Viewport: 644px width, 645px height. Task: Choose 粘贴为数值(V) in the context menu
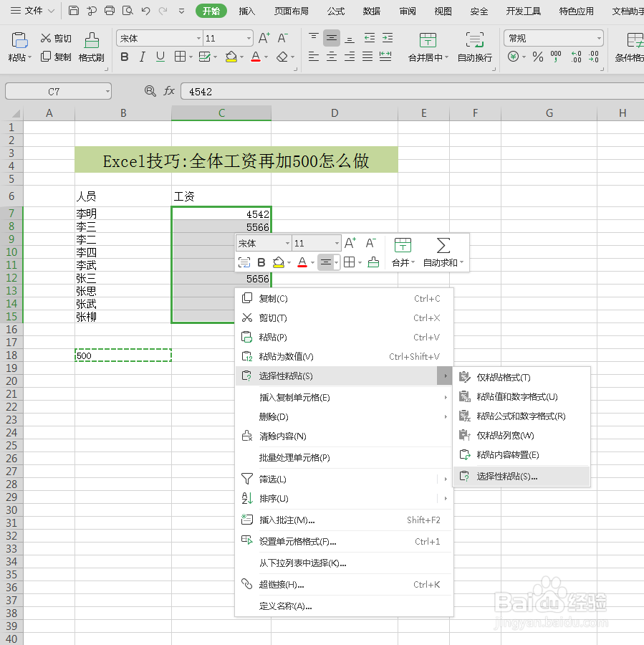(344, 357)
